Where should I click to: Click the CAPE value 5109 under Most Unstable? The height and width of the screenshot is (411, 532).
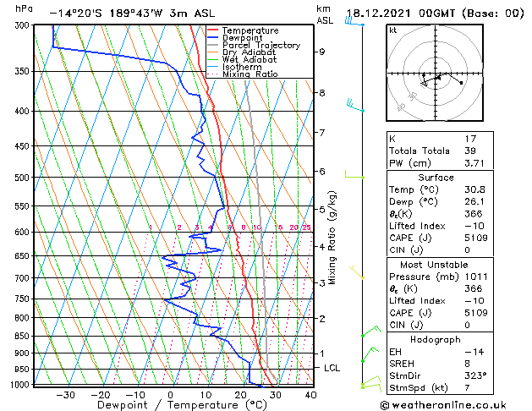click(476, 313)
